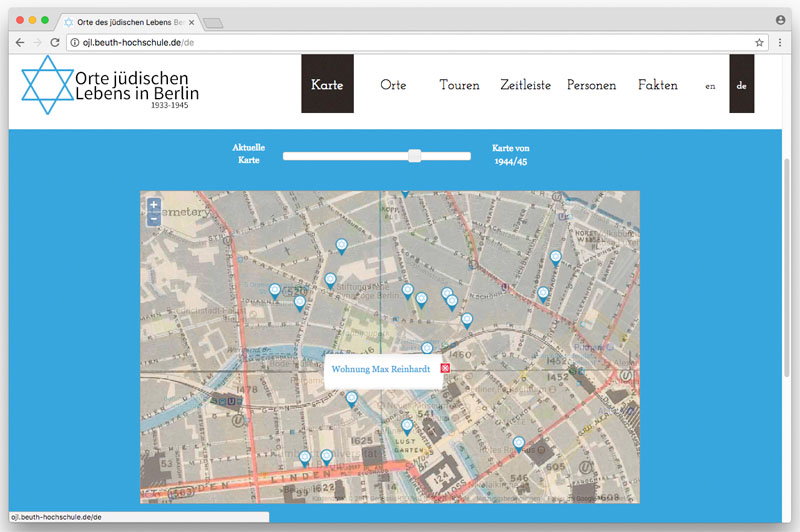
Task: Open the Karte navigation tab
Action: click(x=327, y=85)
